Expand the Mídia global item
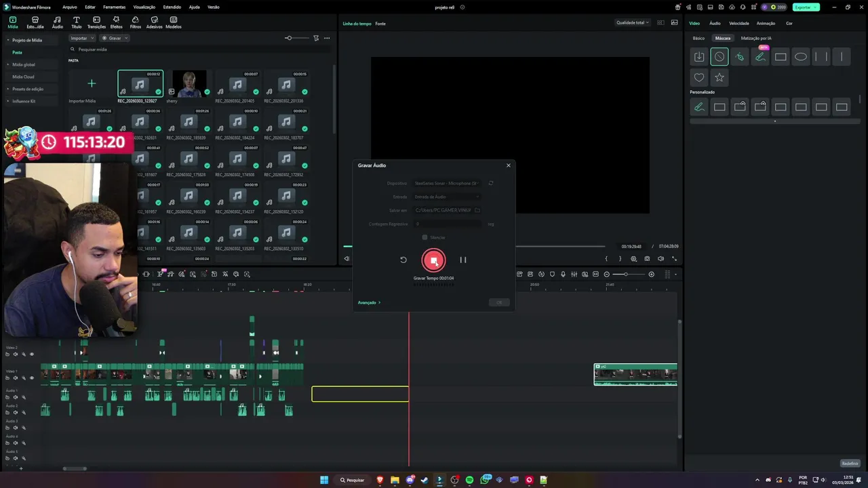 click(x=8, y=64)
